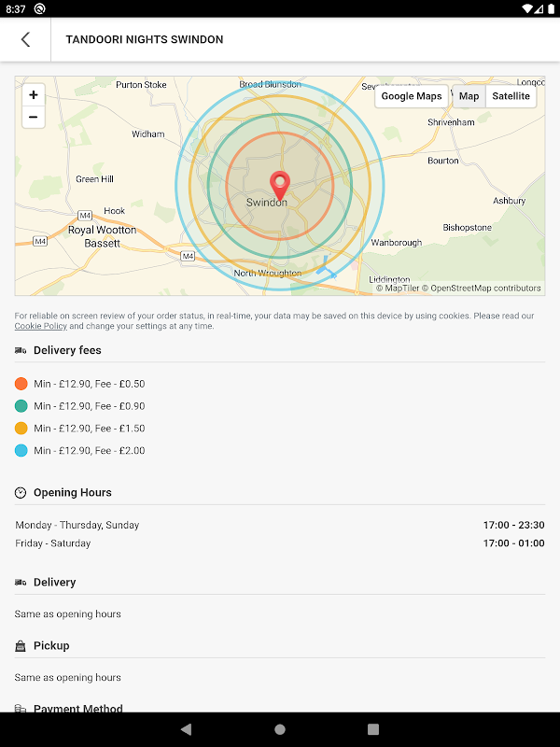Switch to Satellite view
The width and height of the screenshot is (560, 747).
click(511, 96)
